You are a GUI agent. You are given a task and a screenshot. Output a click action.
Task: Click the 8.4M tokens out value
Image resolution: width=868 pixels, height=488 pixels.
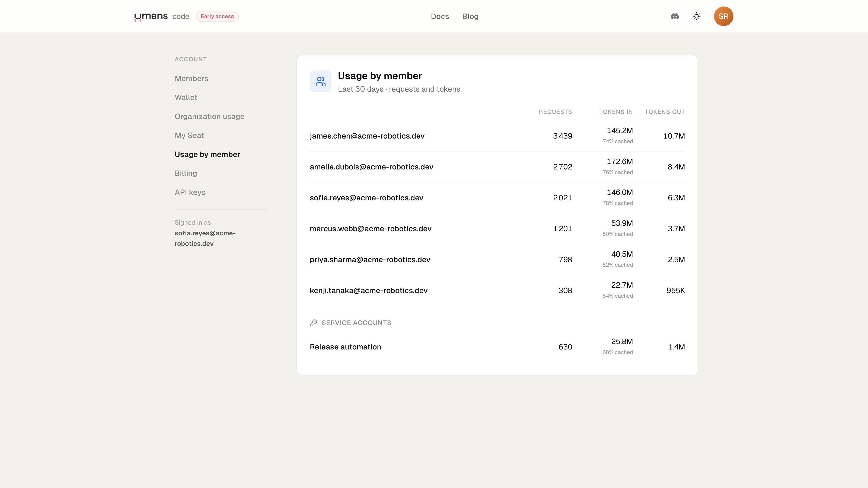pyautogui.click(x=676, y=167)
